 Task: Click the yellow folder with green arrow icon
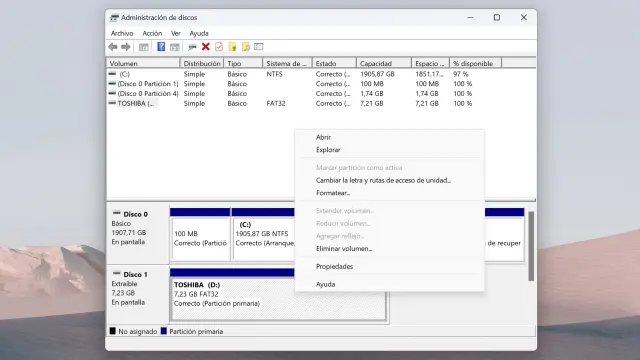232,47
